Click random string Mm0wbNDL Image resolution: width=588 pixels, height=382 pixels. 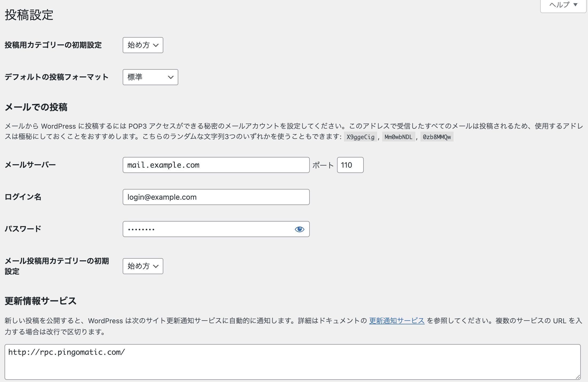(399, 137)
